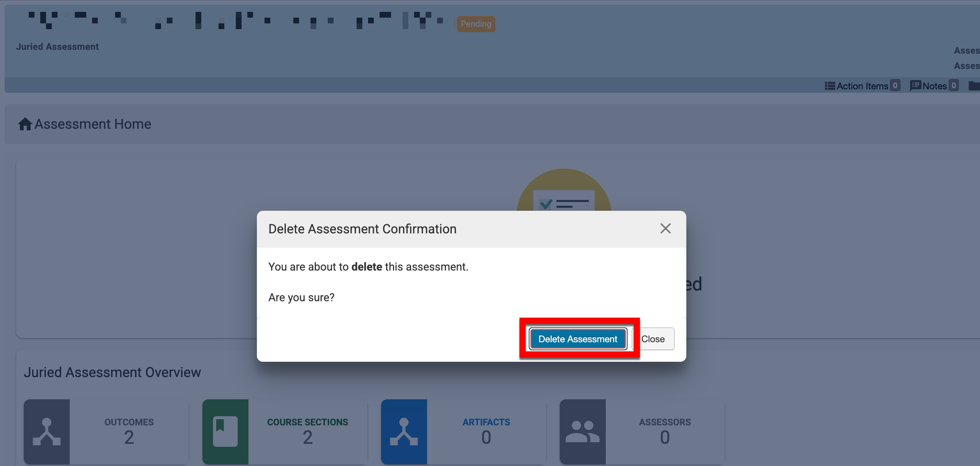Viewport: 980px width, 466px height.
Task: Click the Pending status badge
Action: tap(475, 24)
